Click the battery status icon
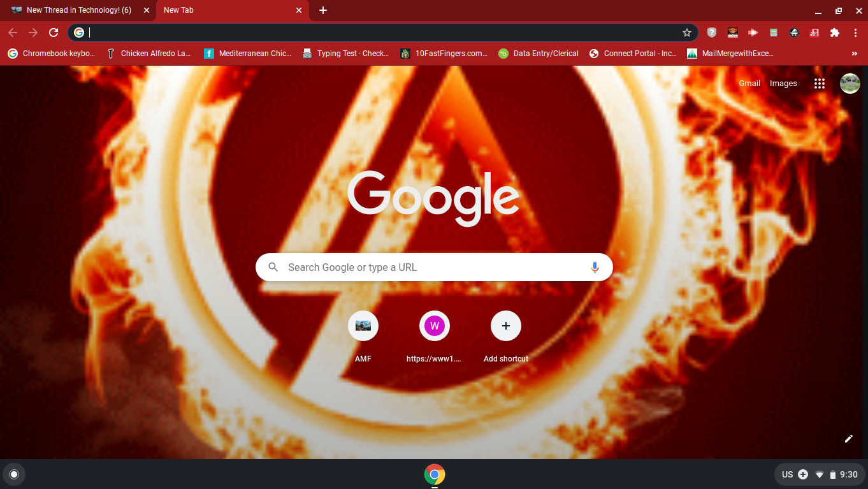868x489 pixels. click(832, 474)
